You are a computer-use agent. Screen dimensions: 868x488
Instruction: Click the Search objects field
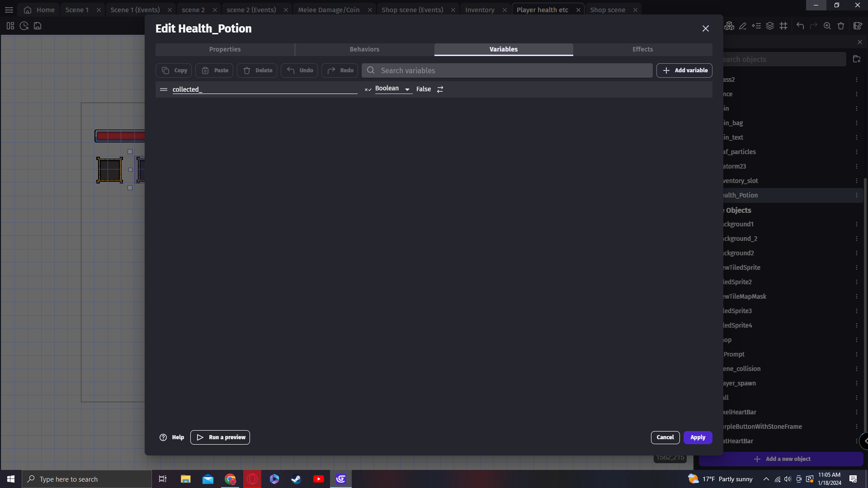[x=784, y=59]
